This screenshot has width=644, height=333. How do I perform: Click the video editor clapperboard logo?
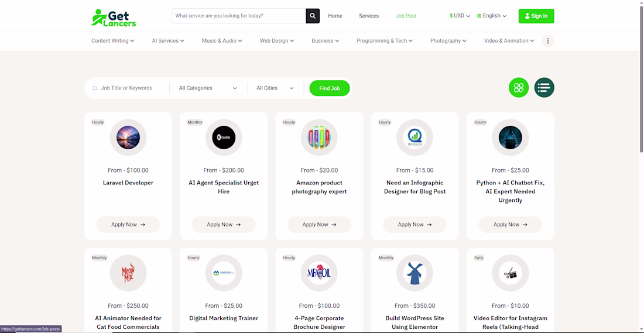tap(510, 273)
